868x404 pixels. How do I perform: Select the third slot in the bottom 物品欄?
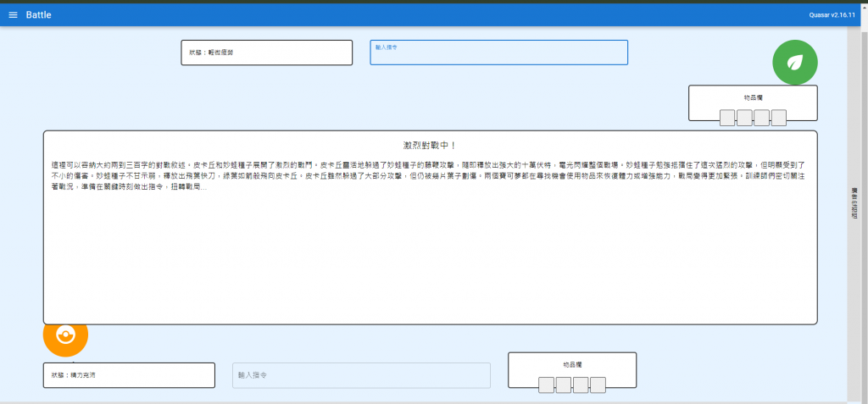pyautogui.click(x=581, y=385)
